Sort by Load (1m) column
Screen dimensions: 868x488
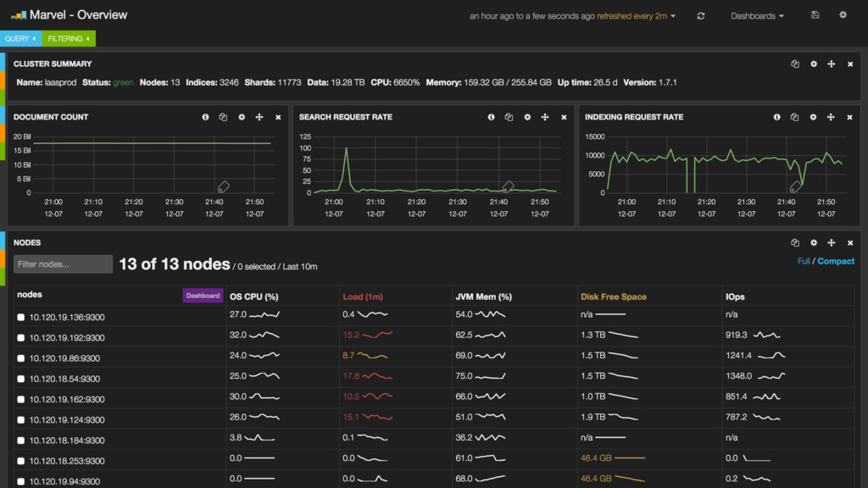pyautogui.click(x=363, y=297)
